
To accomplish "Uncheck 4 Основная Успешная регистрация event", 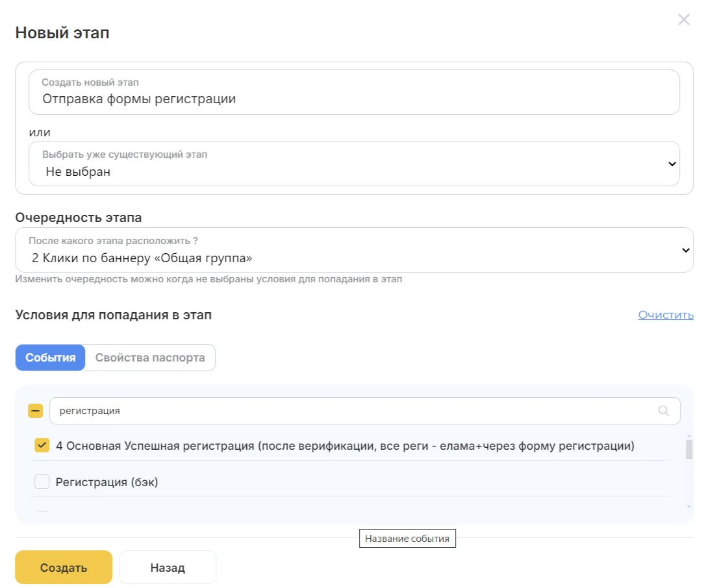I will coord(42,445).
